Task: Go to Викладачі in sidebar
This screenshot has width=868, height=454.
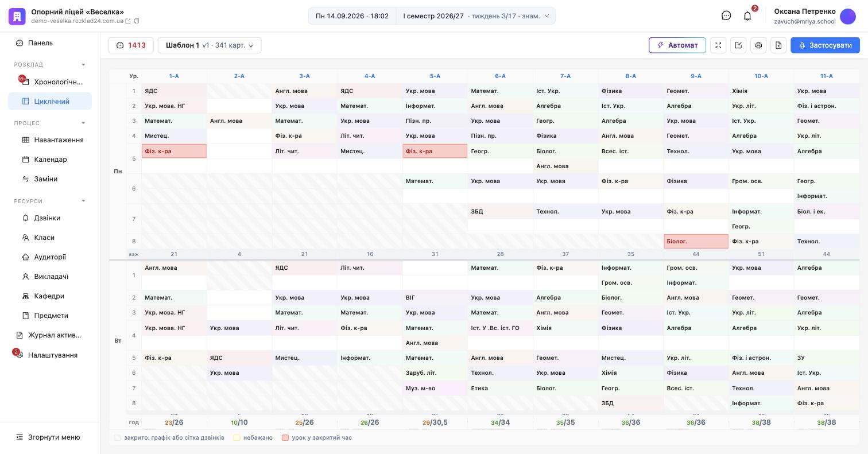Action: [x=50, y=277]
